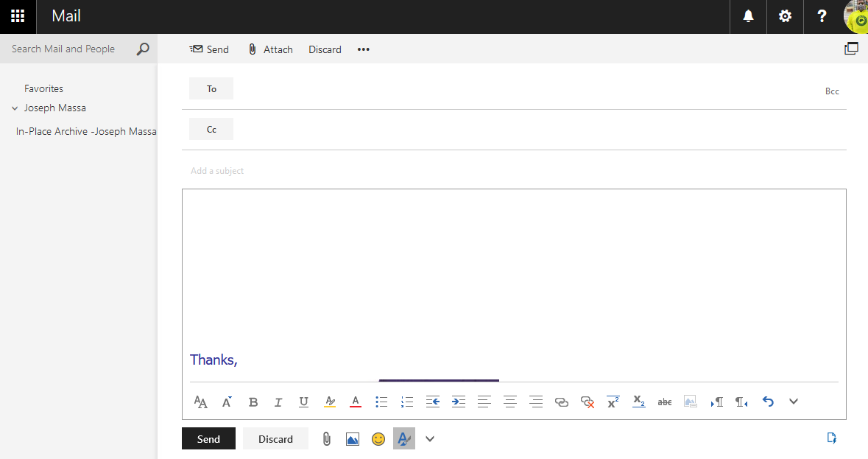The image size is (868, 459).
Task: Undo the last edit
Action: pyautogui.click(x=768, y=402)
